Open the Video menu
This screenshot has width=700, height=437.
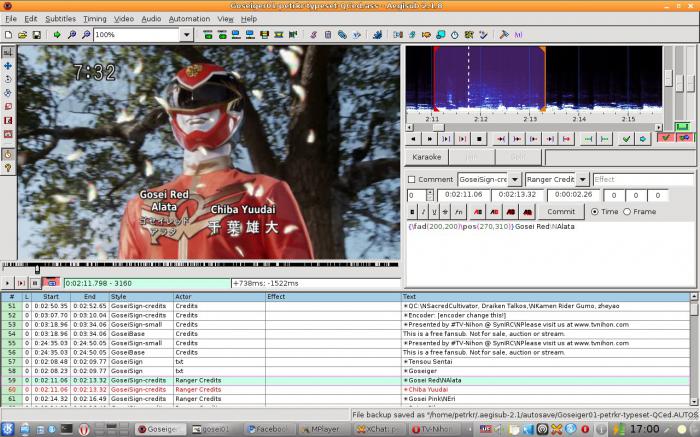[x=124, y=19]
